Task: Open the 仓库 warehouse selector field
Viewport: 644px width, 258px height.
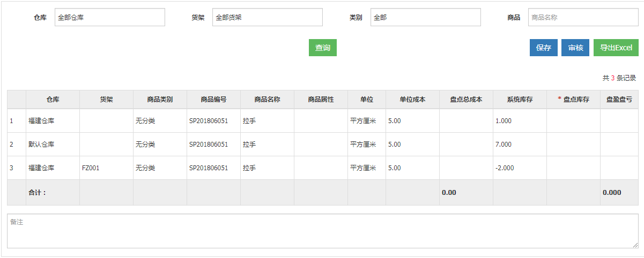Action: 110,17
